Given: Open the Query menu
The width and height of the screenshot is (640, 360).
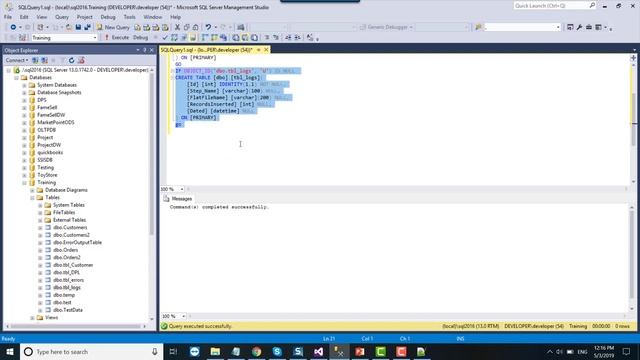Looking at the screenshot, I should tap(62, 17).
